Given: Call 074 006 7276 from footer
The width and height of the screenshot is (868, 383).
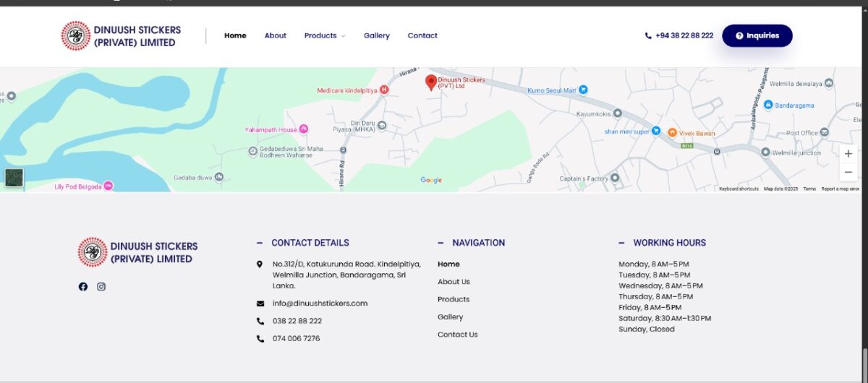Looking at the screenshot, I should [x=296, y=338].
